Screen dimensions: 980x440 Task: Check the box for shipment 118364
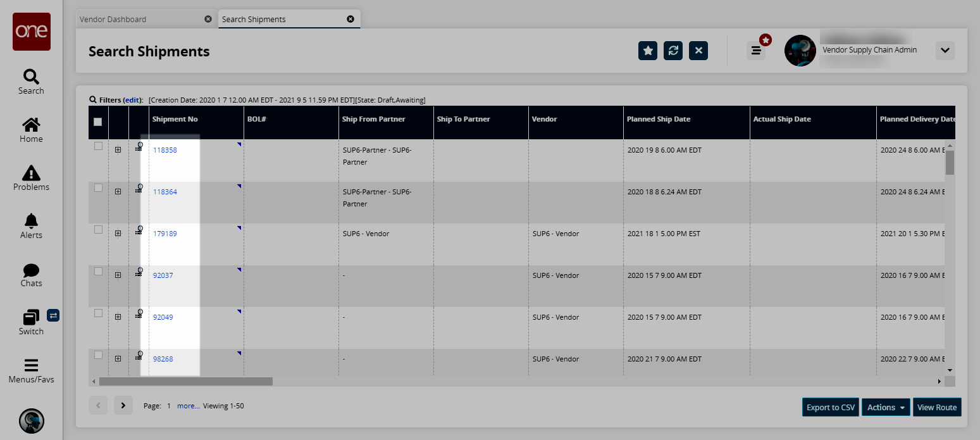(98, 188)
